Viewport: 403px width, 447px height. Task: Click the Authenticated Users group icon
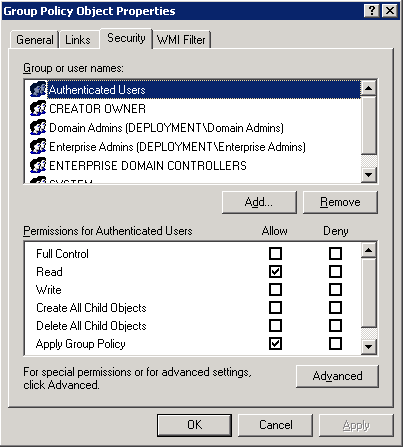38,89
